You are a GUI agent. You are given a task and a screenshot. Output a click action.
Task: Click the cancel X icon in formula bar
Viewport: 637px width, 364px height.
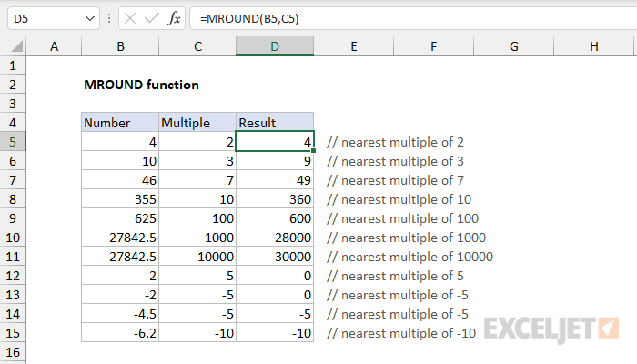click(130, 19)
